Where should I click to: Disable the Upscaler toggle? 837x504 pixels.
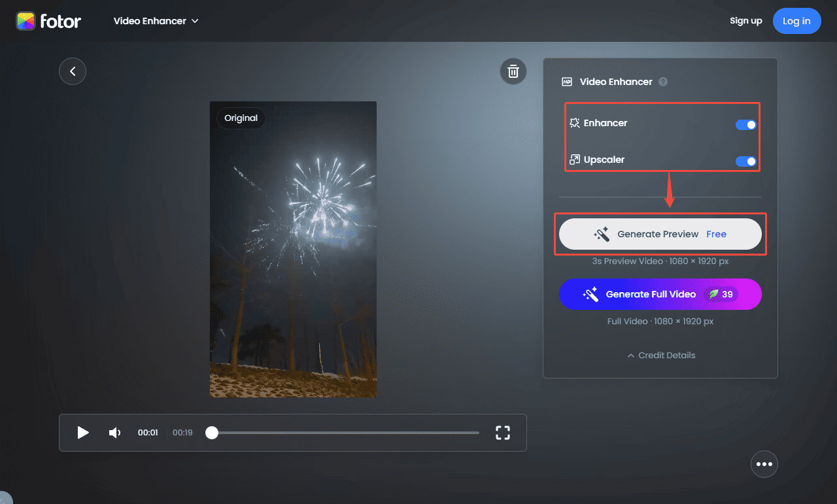745,161
